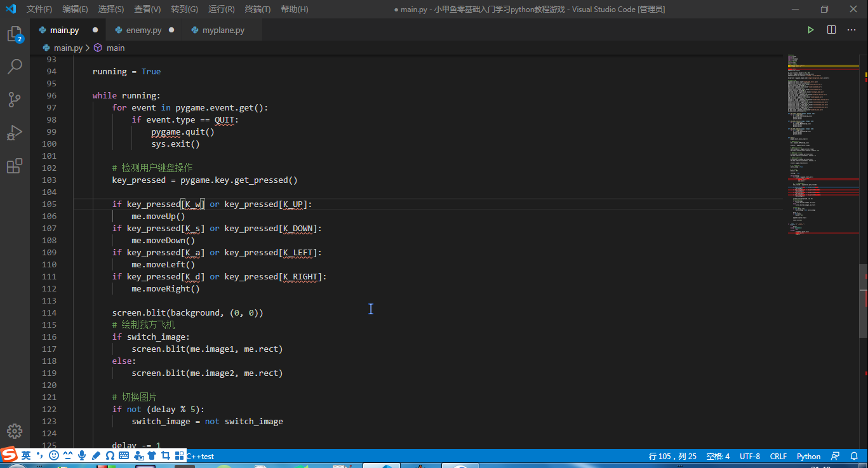Open the 转到(G) menu
Viewport: 868px width, 468px height.
184,9
